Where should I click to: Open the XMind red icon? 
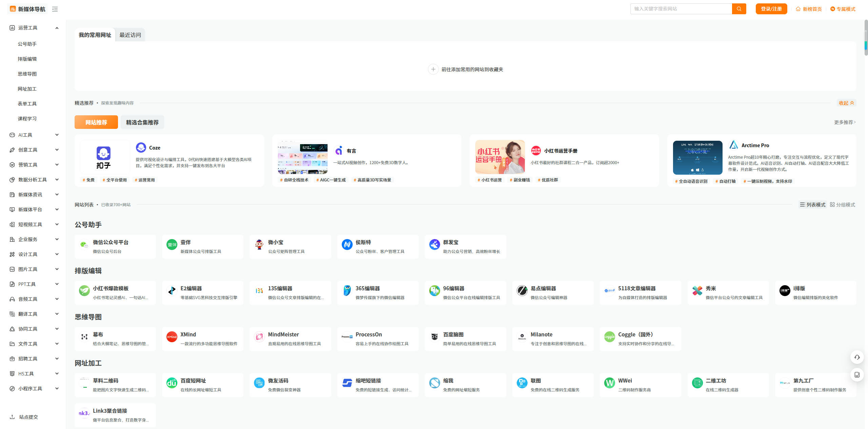point(172,337)
